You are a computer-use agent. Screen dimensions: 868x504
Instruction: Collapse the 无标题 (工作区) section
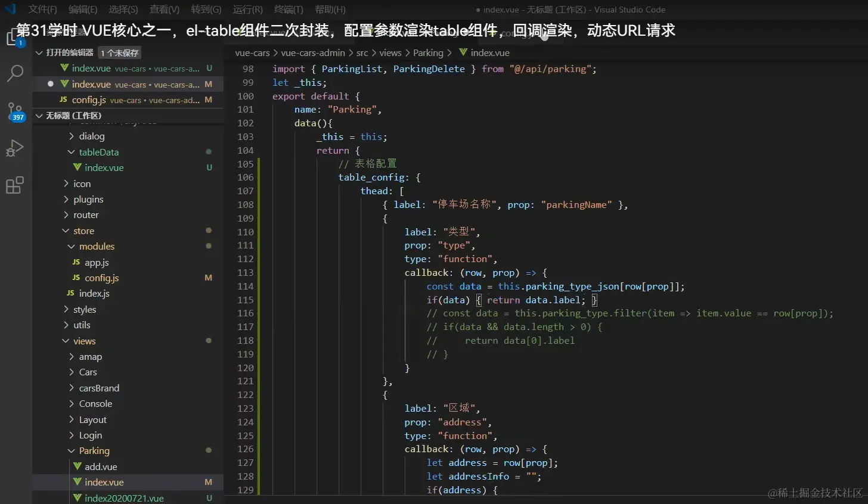pyautogui.click(x=39, y=116)
